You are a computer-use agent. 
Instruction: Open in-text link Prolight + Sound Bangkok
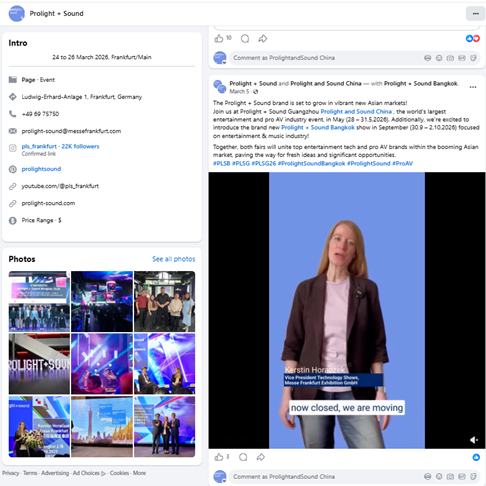coord(318,127)
